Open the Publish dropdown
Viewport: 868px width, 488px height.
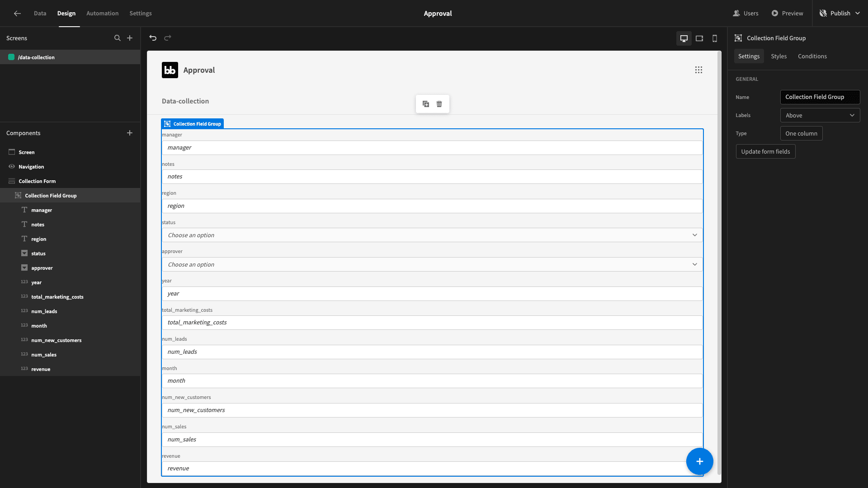coord(840,14)
